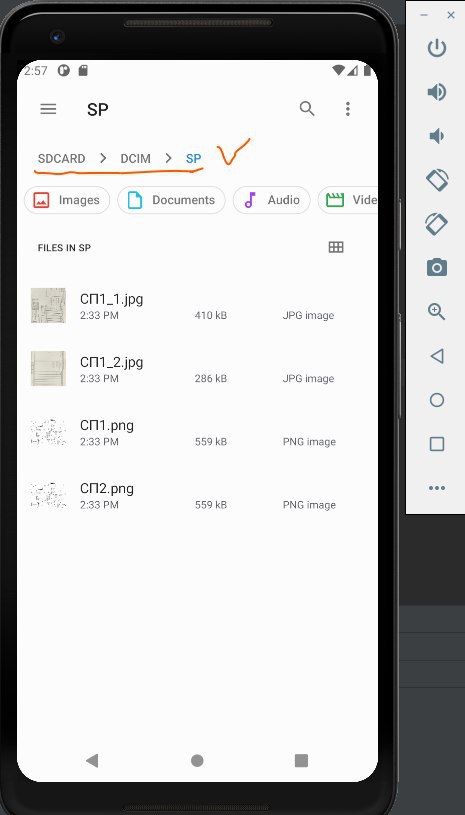This screenshot has height=815, width=465.
Task: Open the file СП1_2.jpg
Action: tap(197, 369)
